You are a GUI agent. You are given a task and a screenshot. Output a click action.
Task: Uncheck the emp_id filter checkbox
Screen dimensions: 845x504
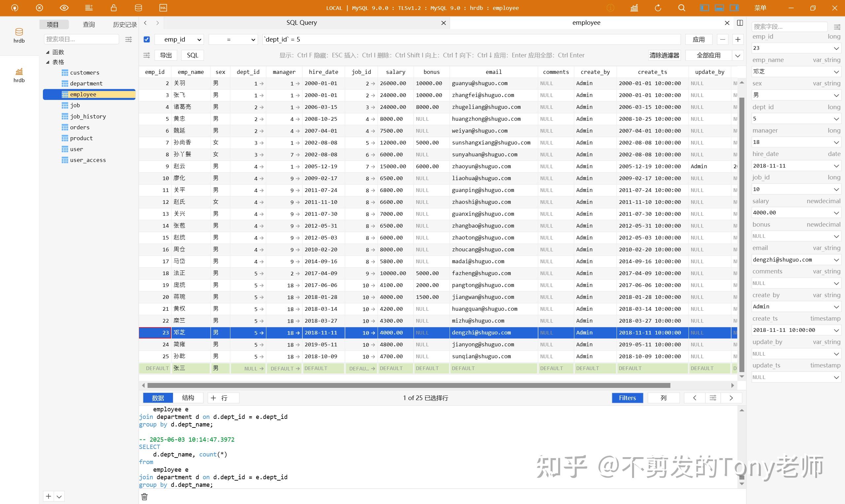146,39
